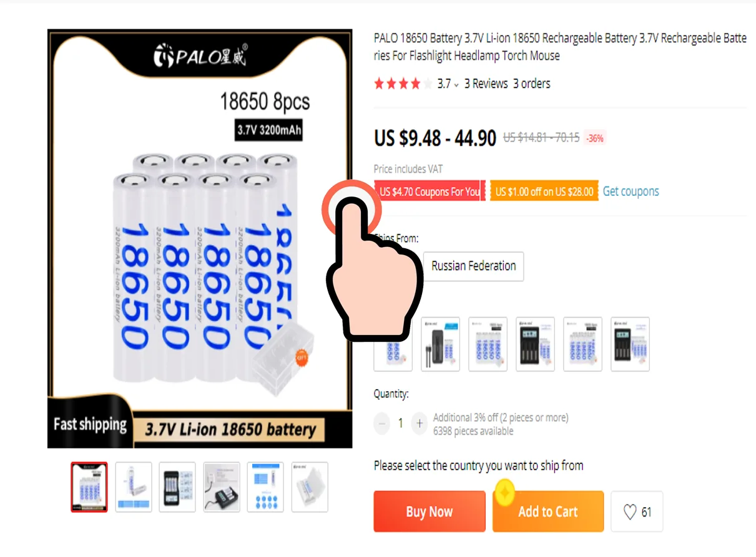The height and width of the screenshot is (557, 756).
Task: Increase quantity with the plus stepper
Action: (x=420, y=424)
